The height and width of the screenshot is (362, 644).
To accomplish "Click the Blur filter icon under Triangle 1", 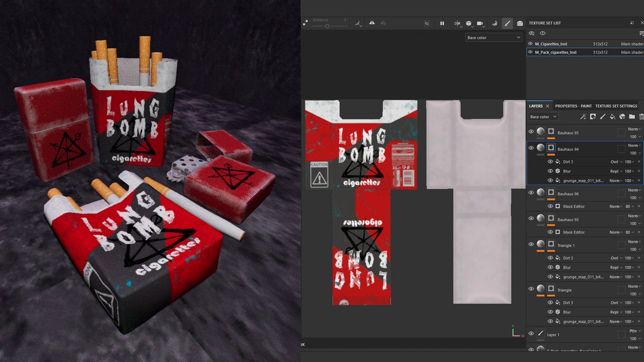I will coord(558,267).
